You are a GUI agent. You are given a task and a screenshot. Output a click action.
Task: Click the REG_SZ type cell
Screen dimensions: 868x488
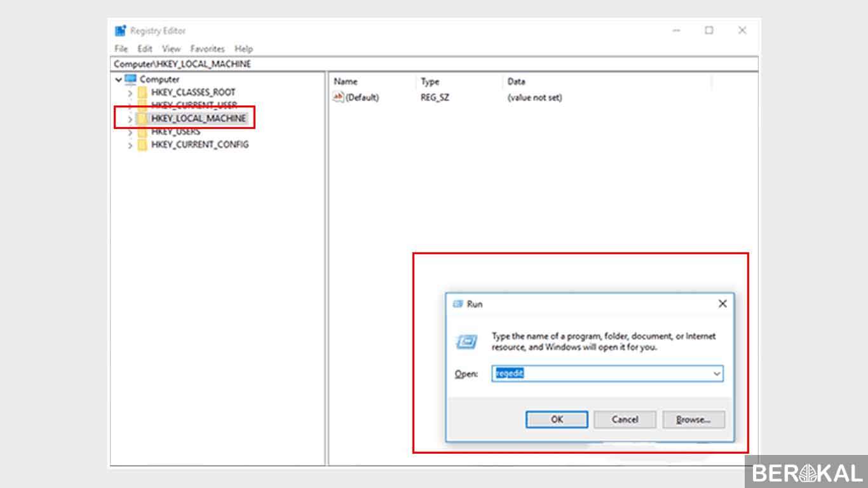pos(435,97)
